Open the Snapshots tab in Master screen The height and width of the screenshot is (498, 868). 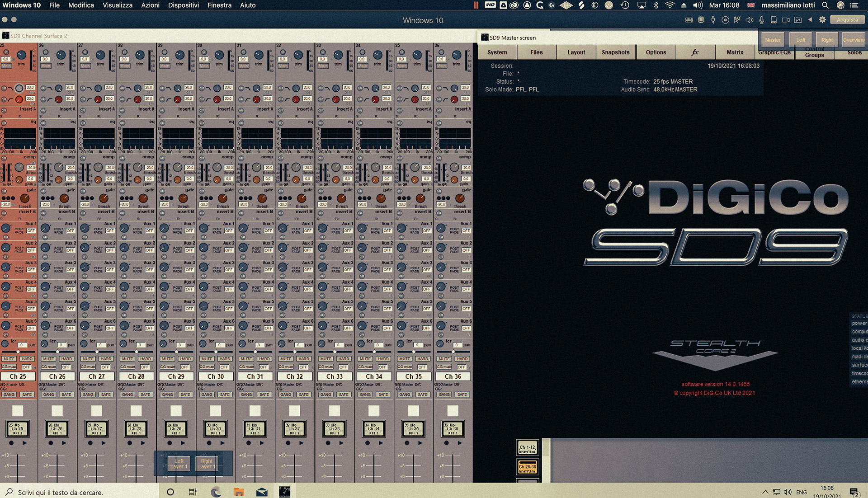pyautogui.click(x=615, y=52)
